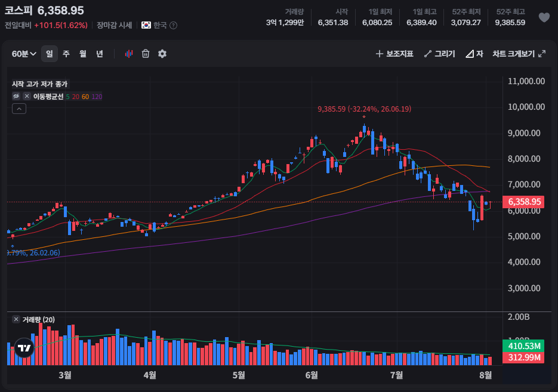Image resolution: width=558 pixels, height=392 pixels.
Task: Click the 5-day moving average color label
Action: click(67, 97)
